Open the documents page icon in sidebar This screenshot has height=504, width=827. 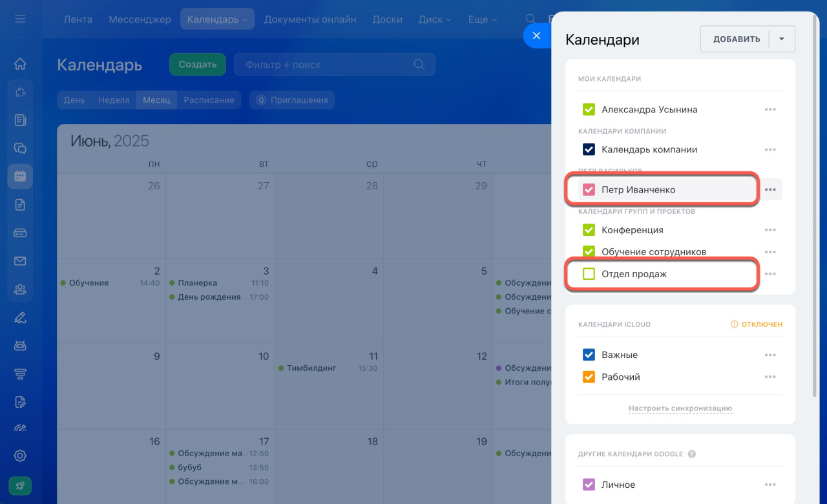coord(20,205)
